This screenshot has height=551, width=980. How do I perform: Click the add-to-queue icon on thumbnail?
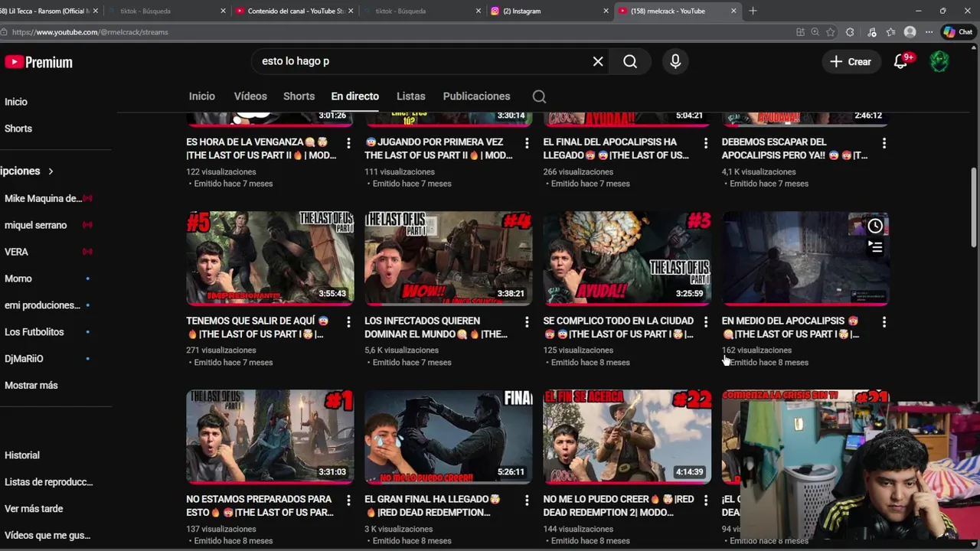[875, 246]
